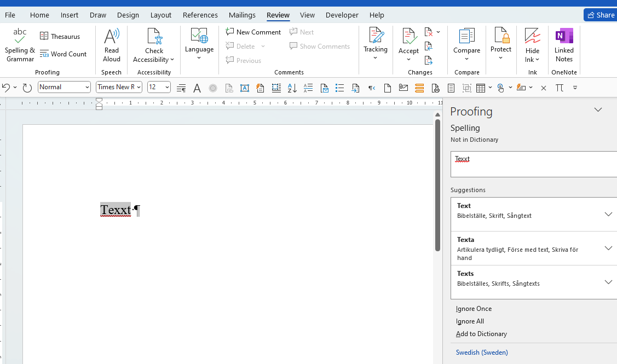
Task: Run Check Accessibility
Action: [154, 45]
